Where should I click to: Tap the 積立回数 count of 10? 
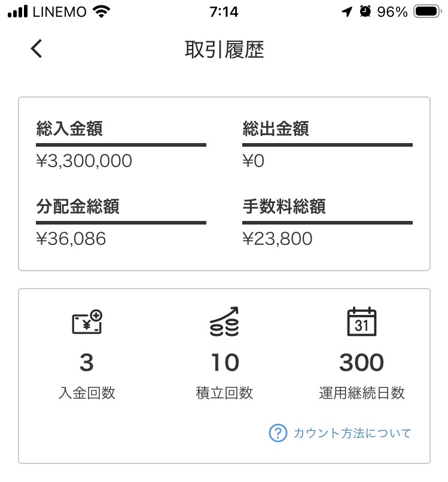[224, 362]
